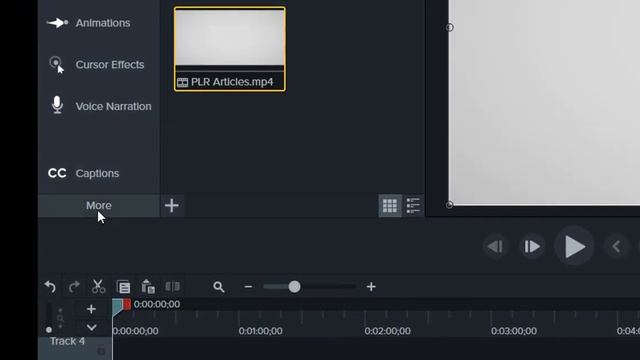
Task: Click the Cursor Effects pointer icon
Action: click(57, 64)
